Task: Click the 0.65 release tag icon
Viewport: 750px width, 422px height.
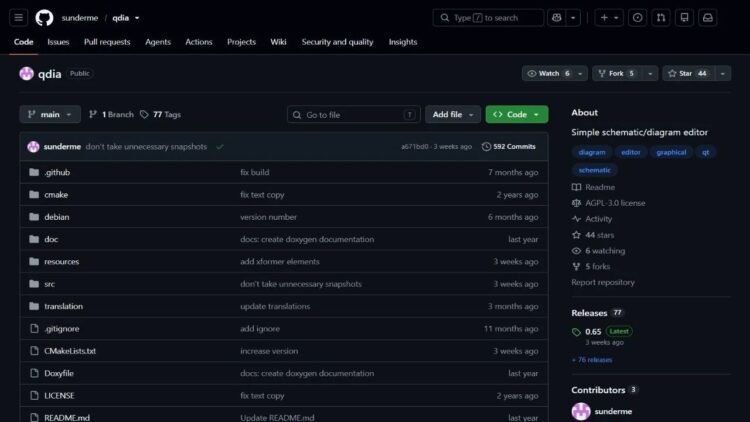Action: pyautogui.click(x=576, y=332)
